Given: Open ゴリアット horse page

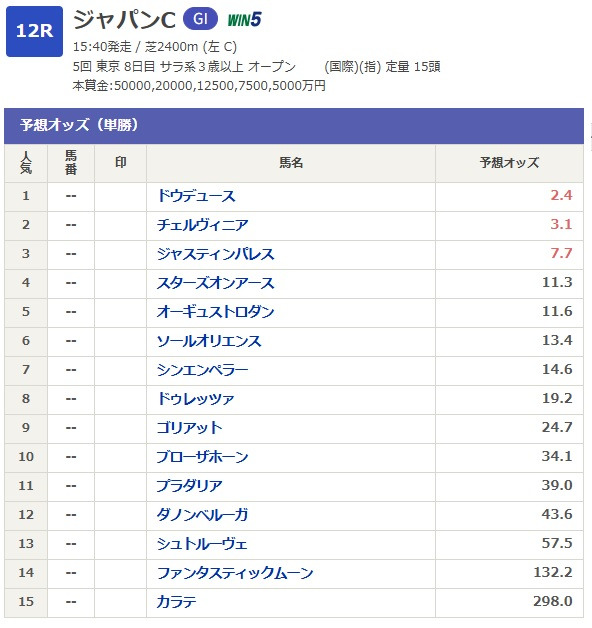Looking at the screenshot, I should pyautogui.click(x=189, y=428).
